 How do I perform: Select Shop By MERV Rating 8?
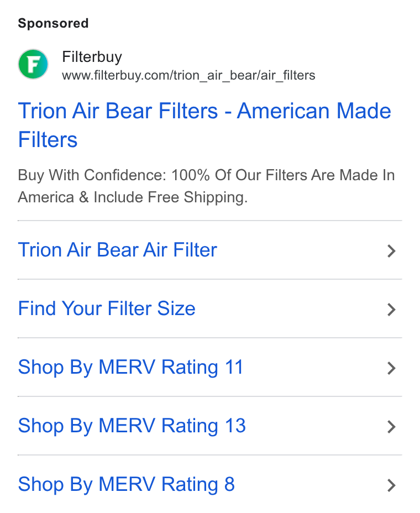126,484
